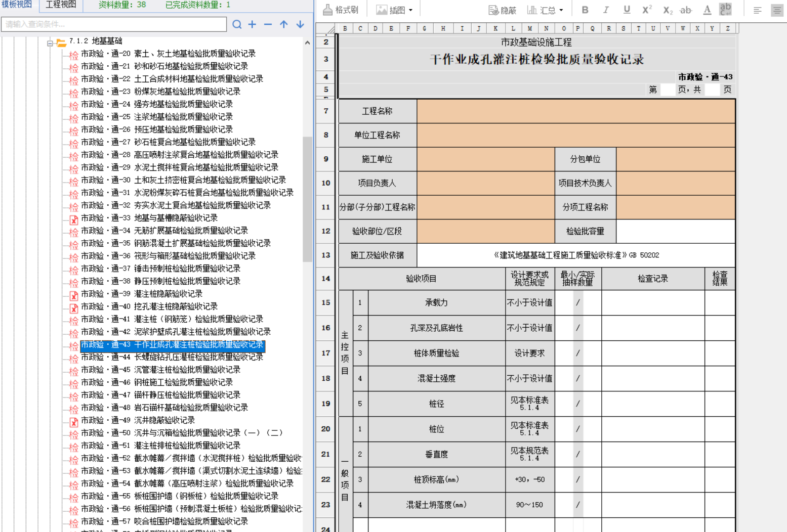Click the 分包单位 input cell
Image resolution: width=787 pixels, height=532 pixels.
(676, 159)
